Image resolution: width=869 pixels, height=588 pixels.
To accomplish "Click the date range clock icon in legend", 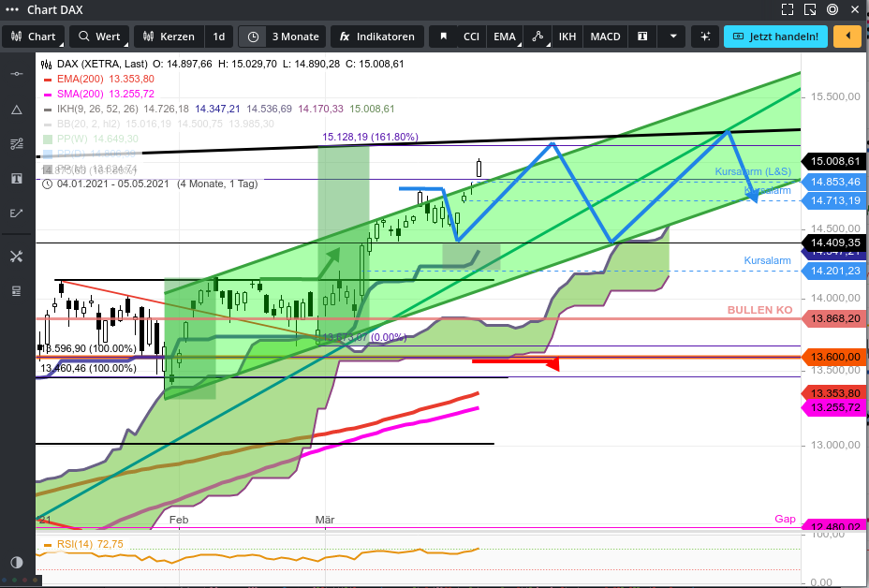I will tap(47, 184).
